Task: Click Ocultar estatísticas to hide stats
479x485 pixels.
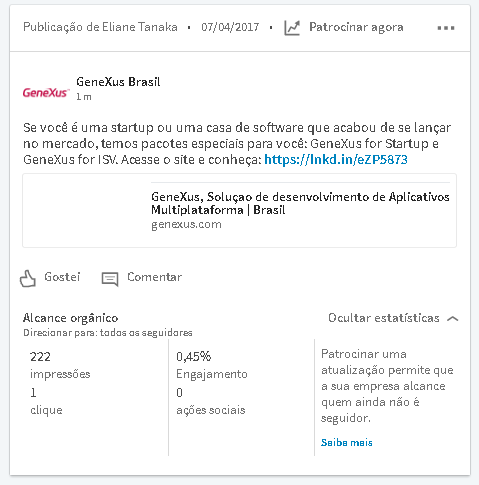Action: click(x=384, y=318)
